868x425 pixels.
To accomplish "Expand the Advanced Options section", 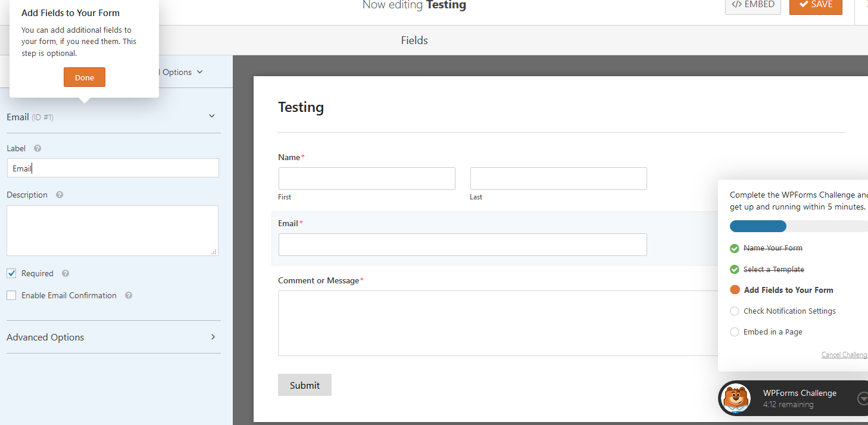I will point(213,337).
